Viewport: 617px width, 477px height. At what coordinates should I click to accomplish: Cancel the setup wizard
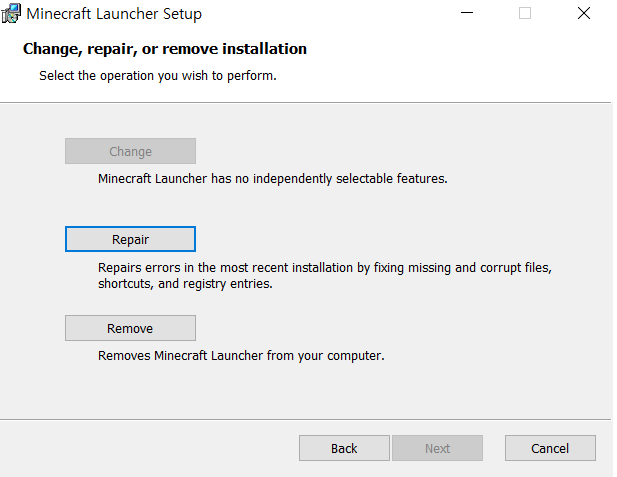coord(550,448)
